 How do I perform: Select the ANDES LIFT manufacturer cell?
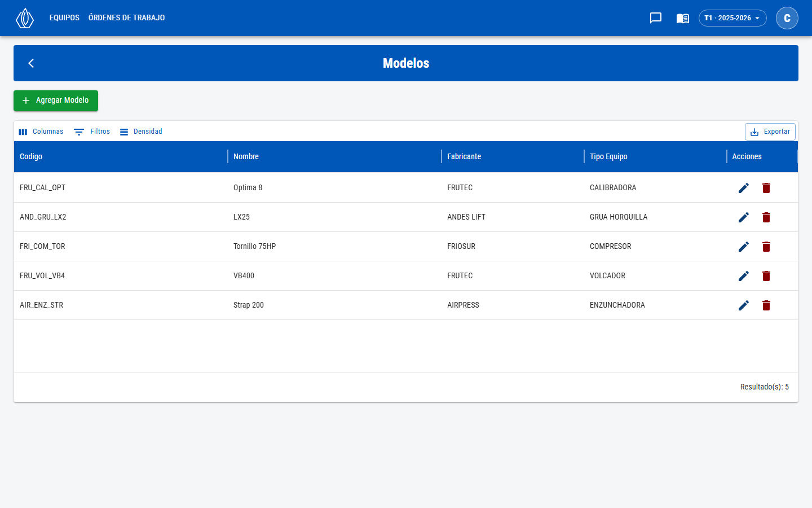pos(513,217)
